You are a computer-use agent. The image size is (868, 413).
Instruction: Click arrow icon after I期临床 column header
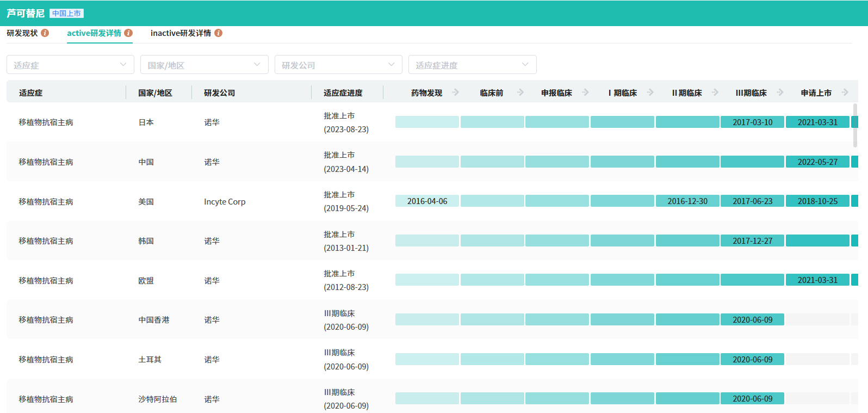click(650, 93)
